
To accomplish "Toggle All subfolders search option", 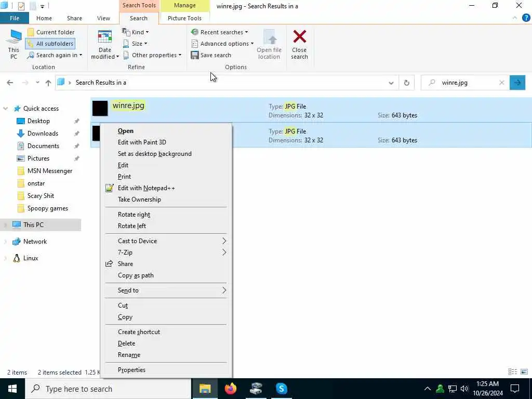I will (50, 44).
